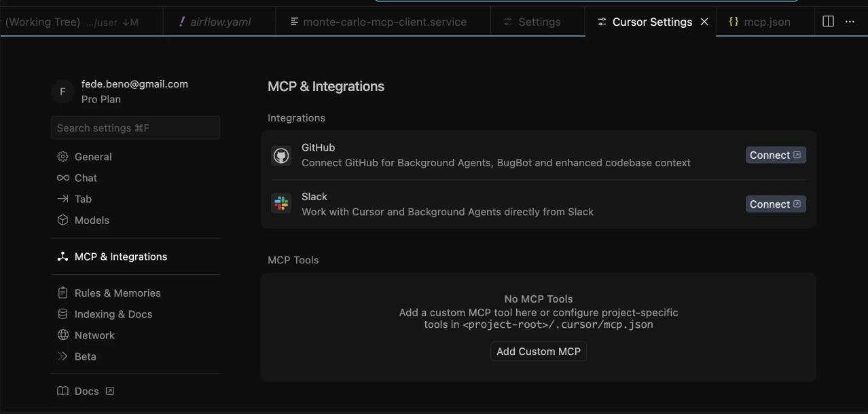Image resolution: width=868 pixels, height=414 pixels.
Task: Switch to monte-carlo-mcp-client.service tab
Action: (384, 22)
